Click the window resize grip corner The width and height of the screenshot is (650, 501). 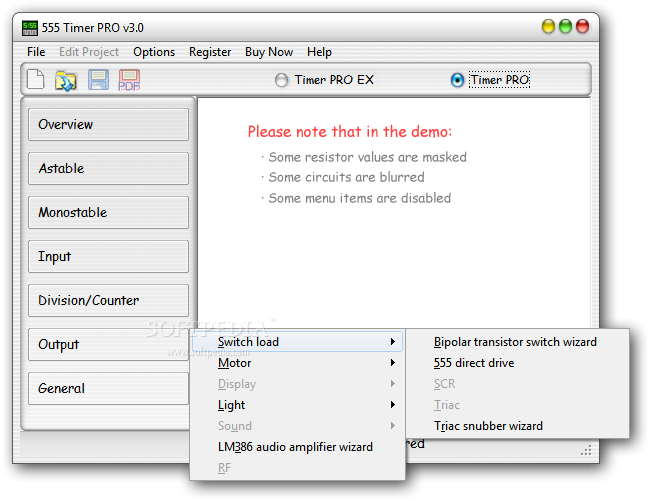(586, 450)
